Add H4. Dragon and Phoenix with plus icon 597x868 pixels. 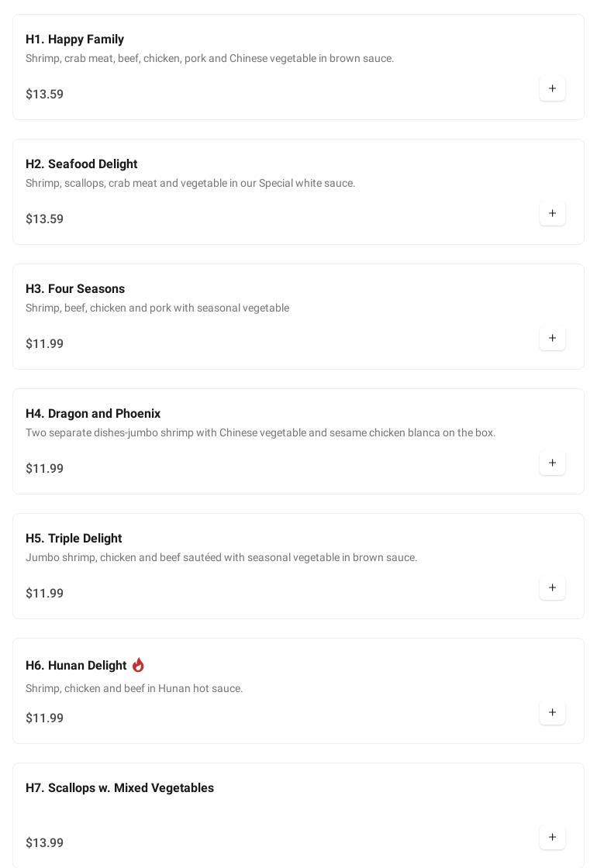click(x=552, y=463)
